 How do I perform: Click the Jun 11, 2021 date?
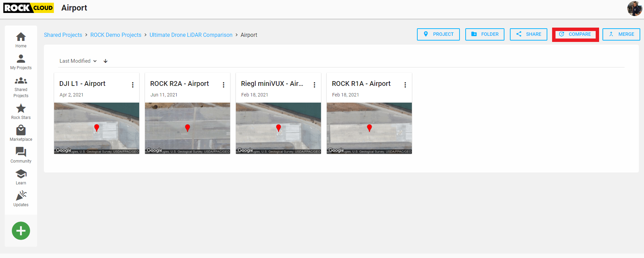(x=164, y=95)
